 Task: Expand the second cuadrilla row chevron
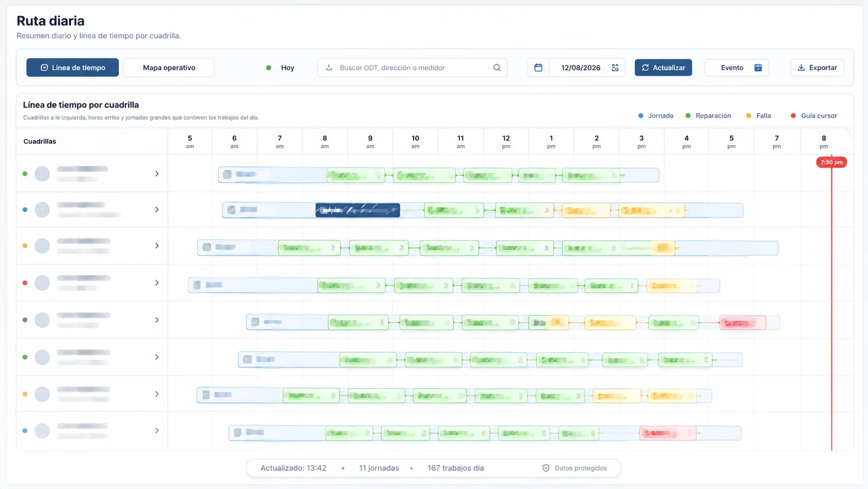point(157,209)
